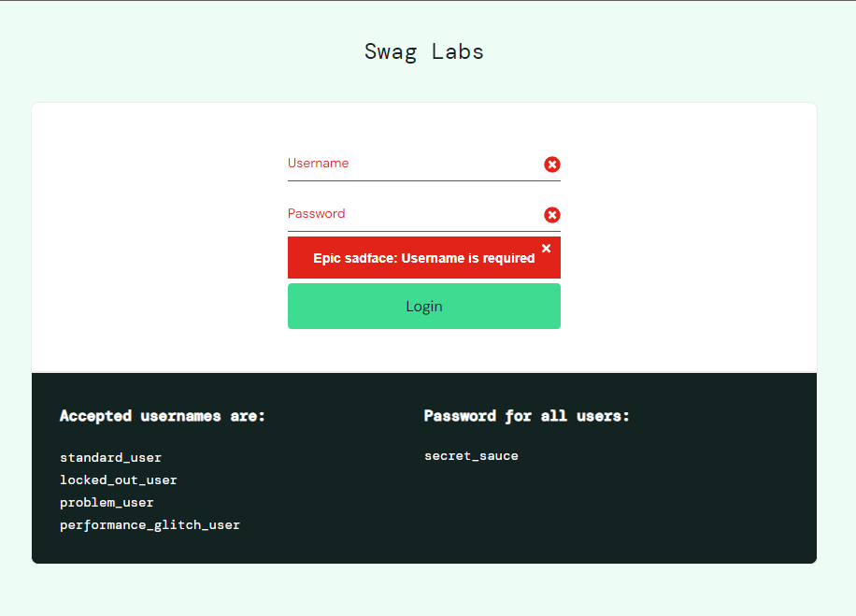Click the locked_out_user username text
The image size is (856, 616).
pos(118,480)
